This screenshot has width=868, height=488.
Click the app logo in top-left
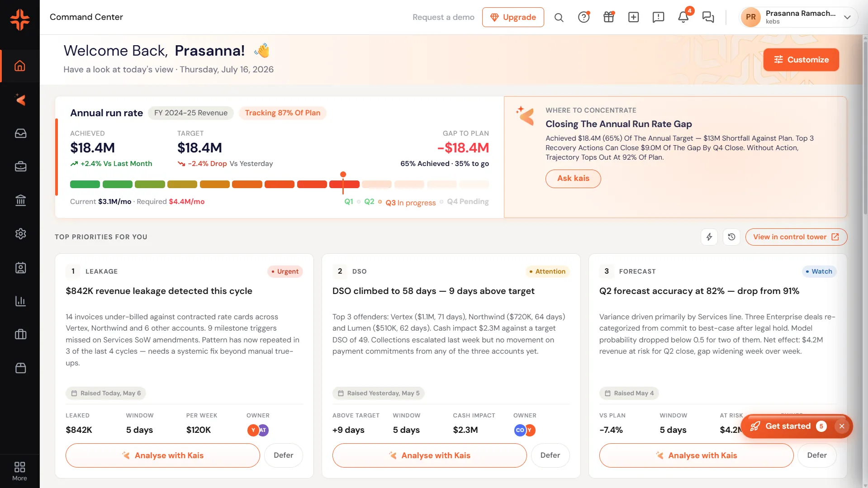20,19
